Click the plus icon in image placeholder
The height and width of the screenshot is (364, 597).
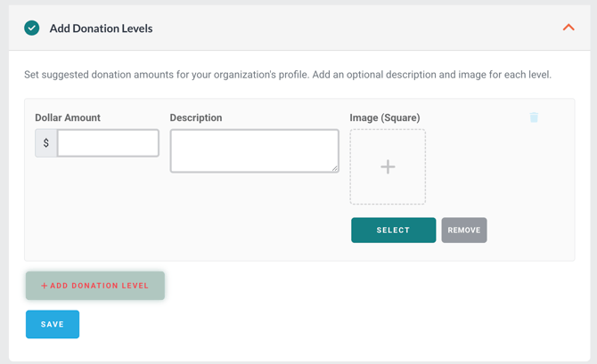tap(388, 167)
